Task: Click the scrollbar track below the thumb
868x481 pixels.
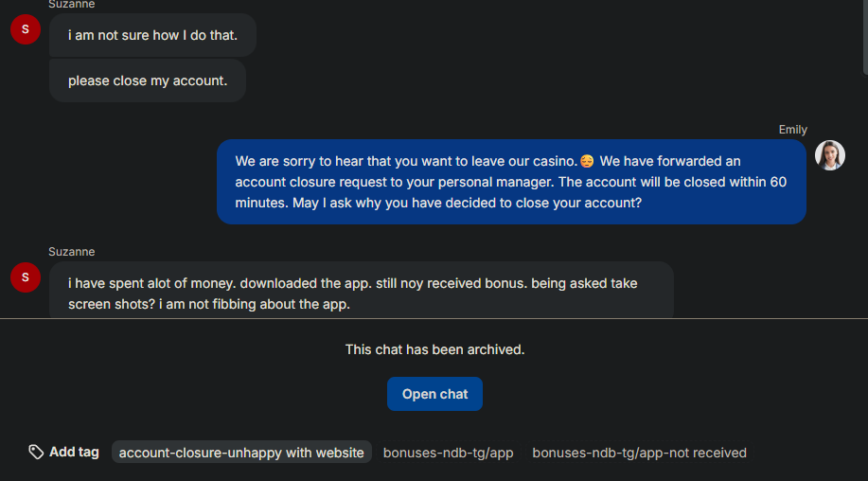Action: [862, 189]
